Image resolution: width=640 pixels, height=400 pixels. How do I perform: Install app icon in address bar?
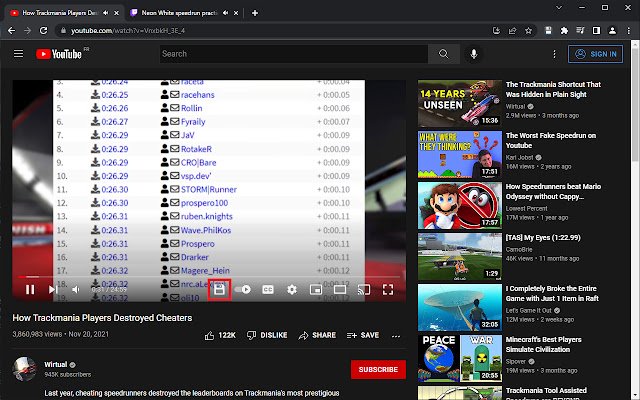(x=496, y=31)
